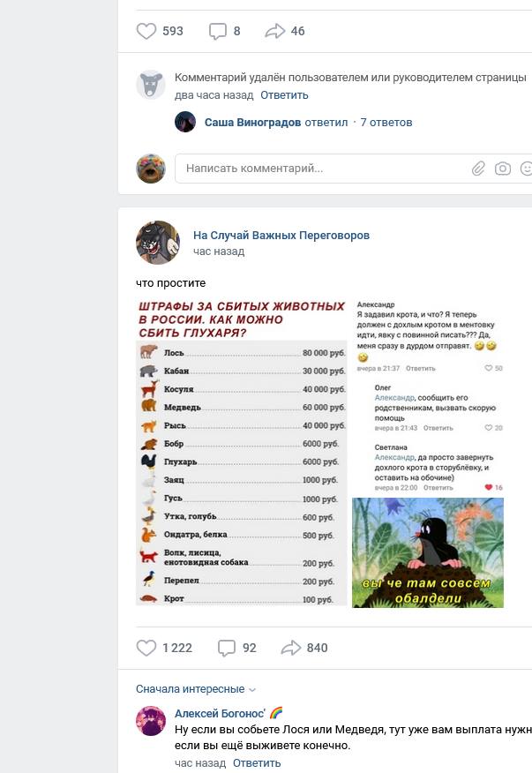
Task: Share the post with 46 reposts
Action: point(274,31)
